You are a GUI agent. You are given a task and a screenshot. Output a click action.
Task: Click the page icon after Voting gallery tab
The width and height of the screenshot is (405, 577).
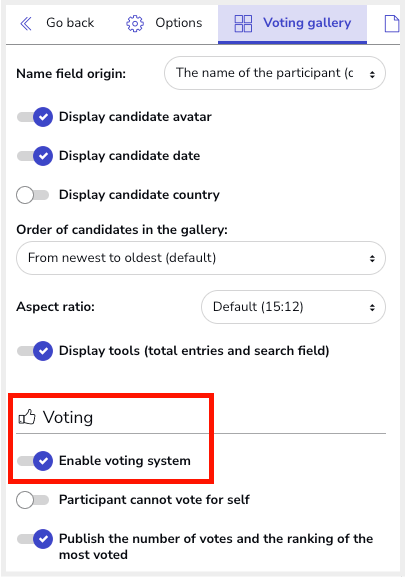click(x=392, y=24)
